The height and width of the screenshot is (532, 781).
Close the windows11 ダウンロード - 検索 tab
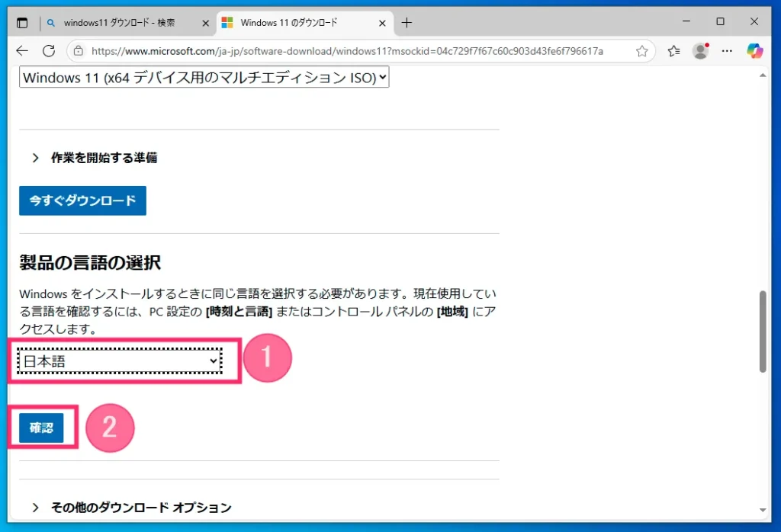(x=205, y=23)
